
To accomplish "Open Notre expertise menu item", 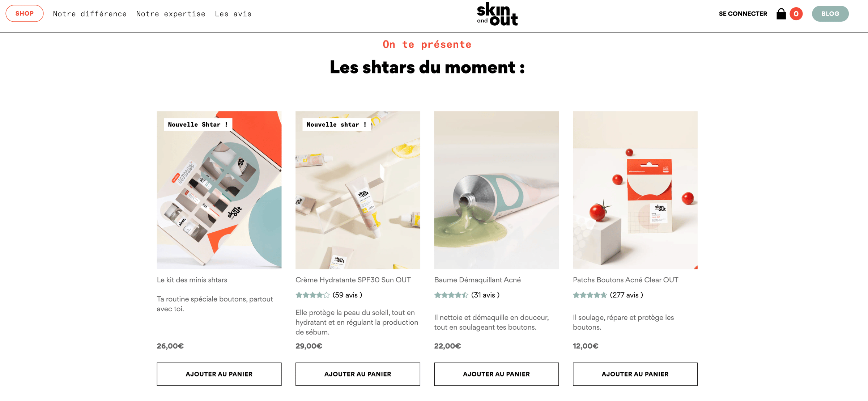I will coord(171,14).
